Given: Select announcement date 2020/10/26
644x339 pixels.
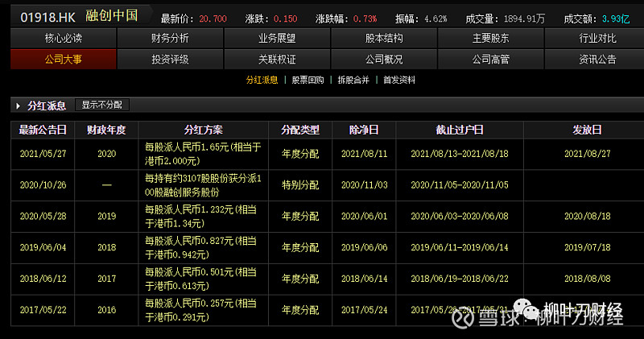Looking at the screenshot, I should pyautogui.click(x=43, y=185).
